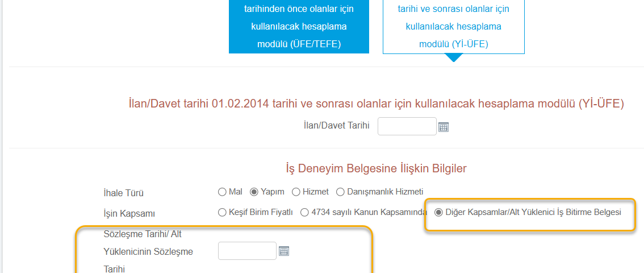The width and height of the screenshot is (644, 273).
Task: Focus the Sözleşme Tarihi date input field
Action: (x=247, y=251)
